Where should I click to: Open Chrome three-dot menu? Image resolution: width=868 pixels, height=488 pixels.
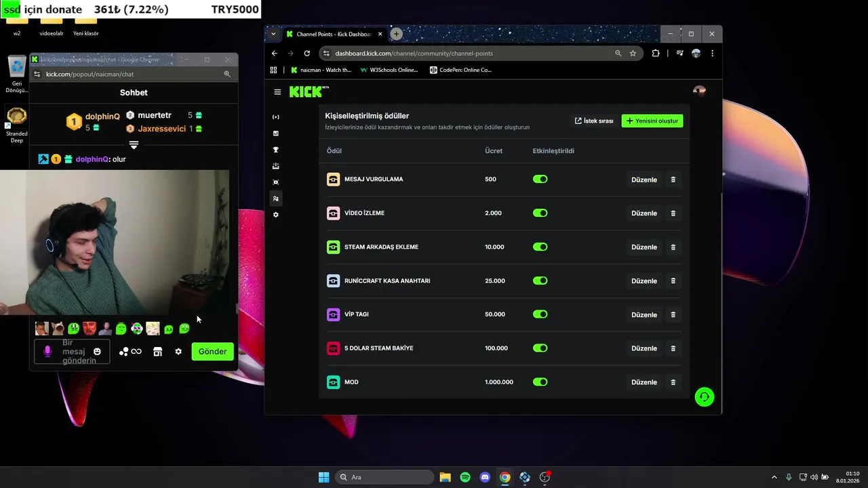pos(712,53)
